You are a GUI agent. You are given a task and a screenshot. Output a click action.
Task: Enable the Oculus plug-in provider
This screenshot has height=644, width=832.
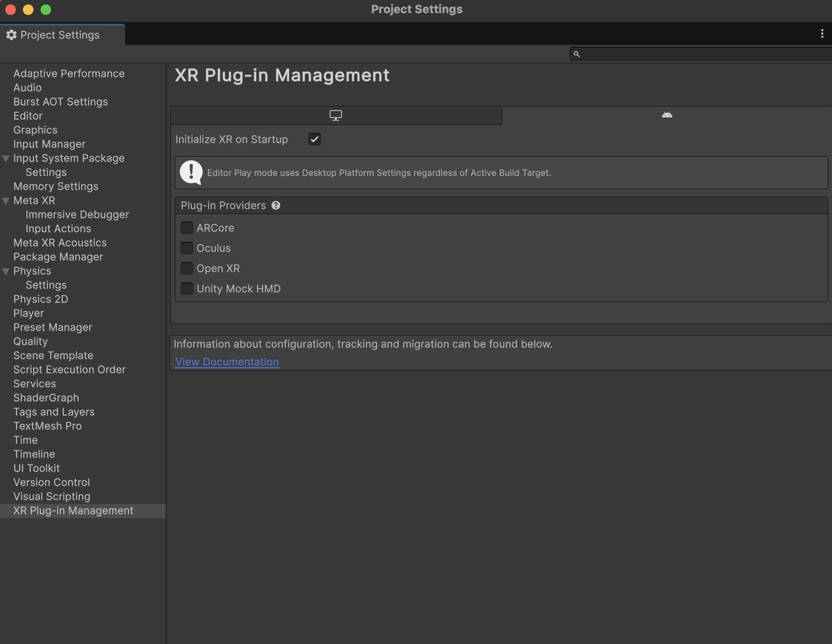pos(187,248)
